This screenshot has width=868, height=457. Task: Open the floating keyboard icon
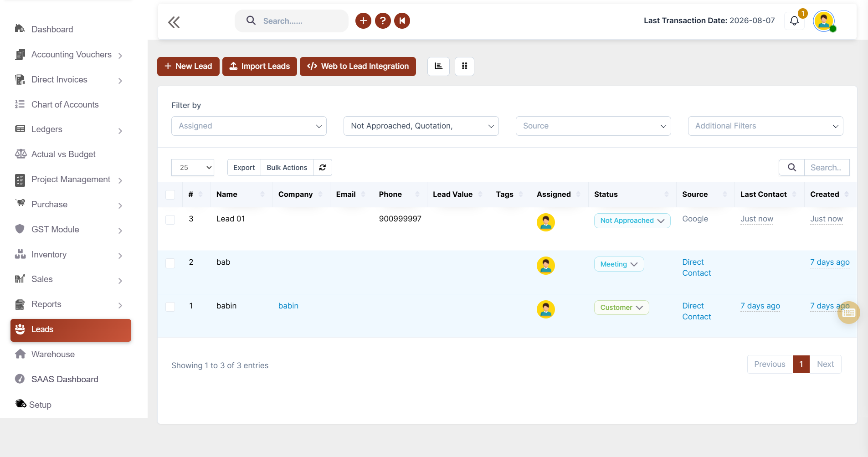click(848, 313)
